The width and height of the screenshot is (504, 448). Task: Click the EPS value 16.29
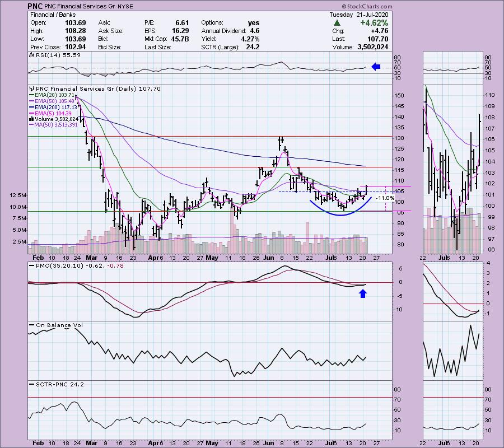(x=180, y=31)
